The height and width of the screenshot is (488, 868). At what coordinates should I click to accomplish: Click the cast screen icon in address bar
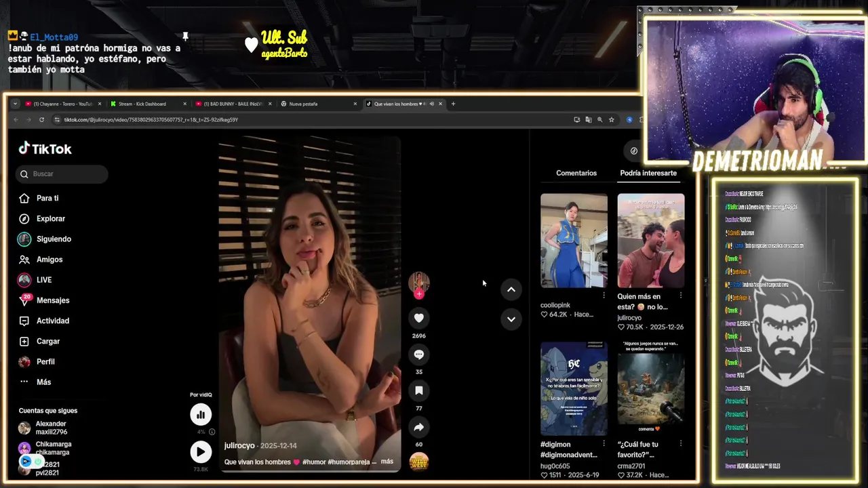pos(576,119)
